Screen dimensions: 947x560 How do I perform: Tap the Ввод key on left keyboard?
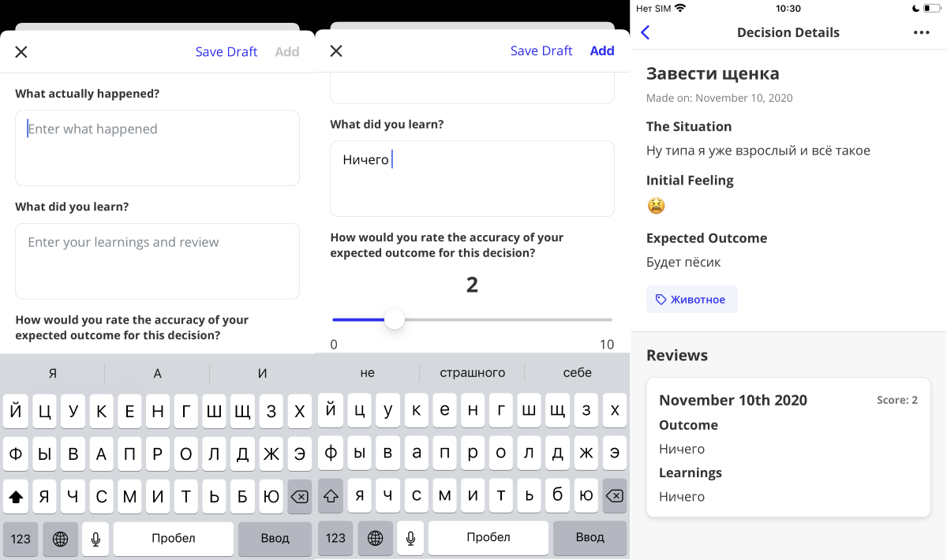pyautogui.click(x=275, y=539)
